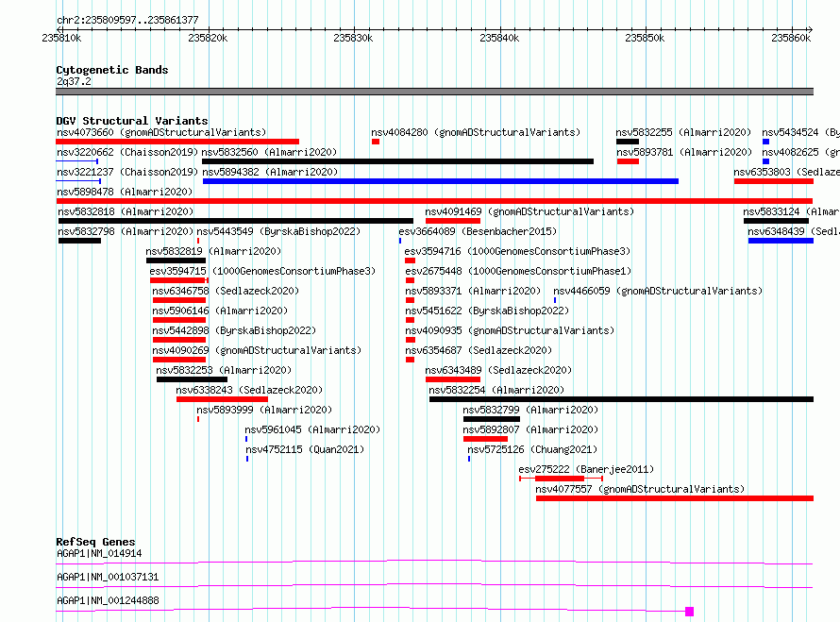840x622 pixels.
Task: Click the nsv4073660 gnomAD variant label
Action: point(161,132)
